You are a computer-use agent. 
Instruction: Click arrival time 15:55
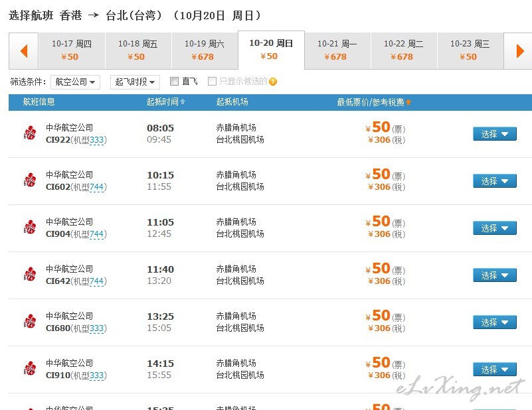[159, 375]
